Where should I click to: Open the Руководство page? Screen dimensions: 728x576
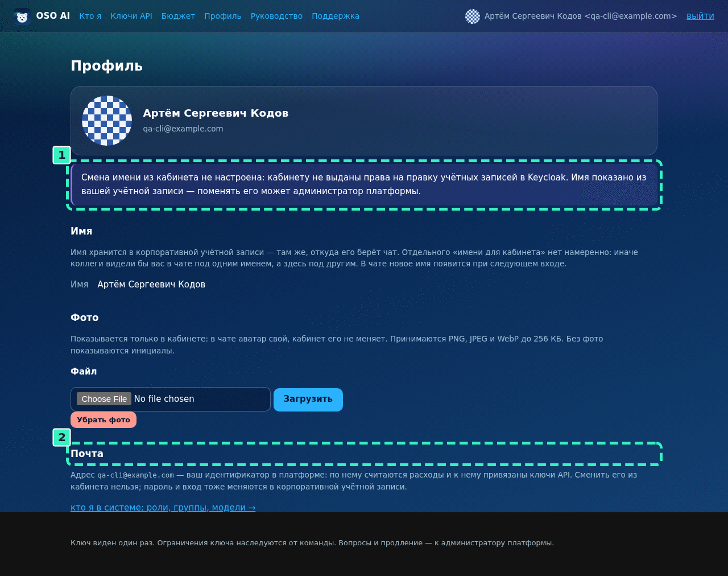[276, 16]
